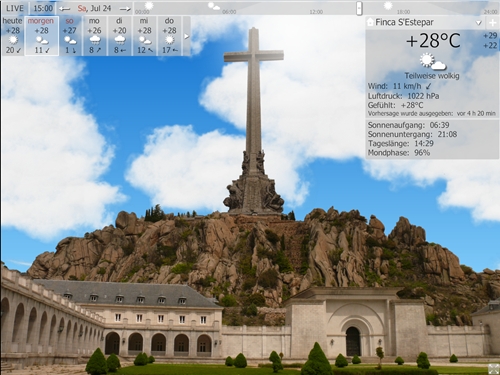Show more forecast days with arrow
The image size is (500, 375).
tap(186, 36)
